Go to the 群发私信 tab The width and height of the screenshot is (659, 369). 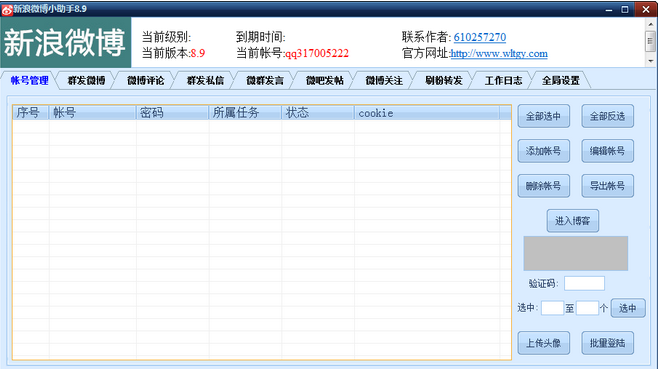coord(205,80)
